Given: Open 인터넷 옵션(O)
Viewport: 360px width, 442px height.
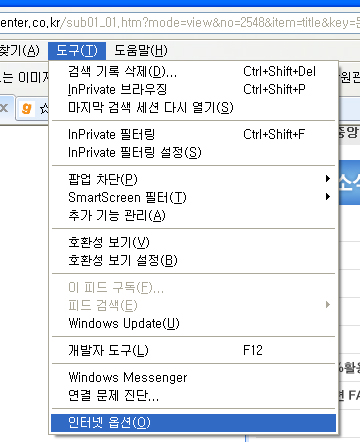Looking at the screenshot, I should pyautogui.click(x=193, y=423).
